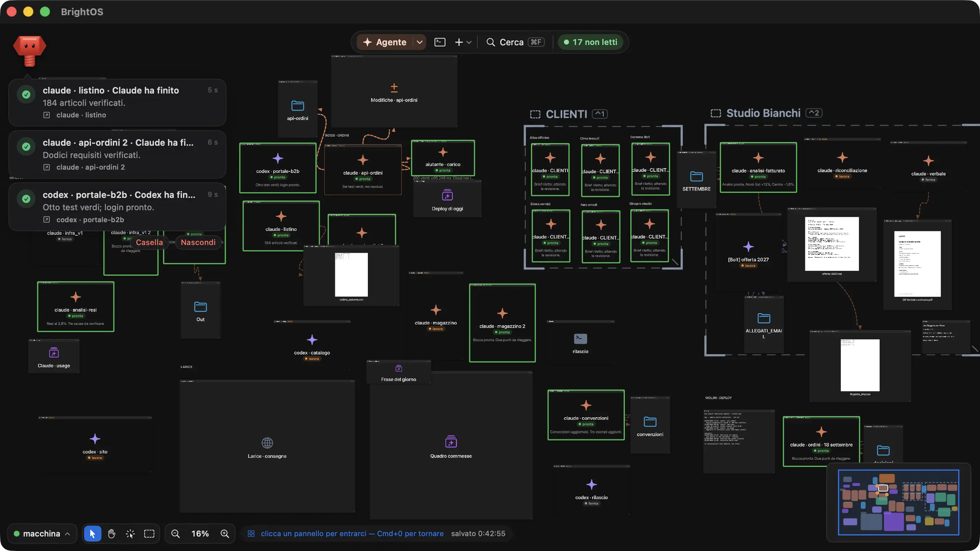Expand the Agente dropdown arrow

pyautogui.click(x=419, y=42)
